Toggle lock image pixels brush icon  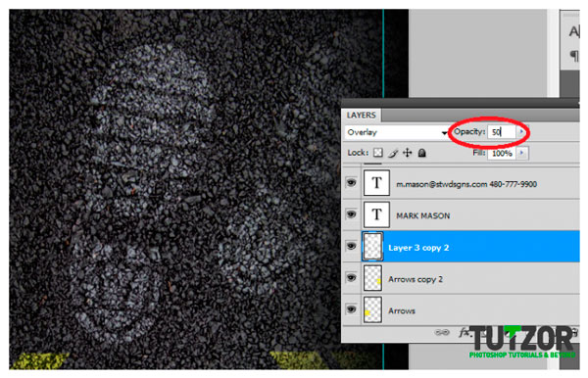[x=393, y=153]
